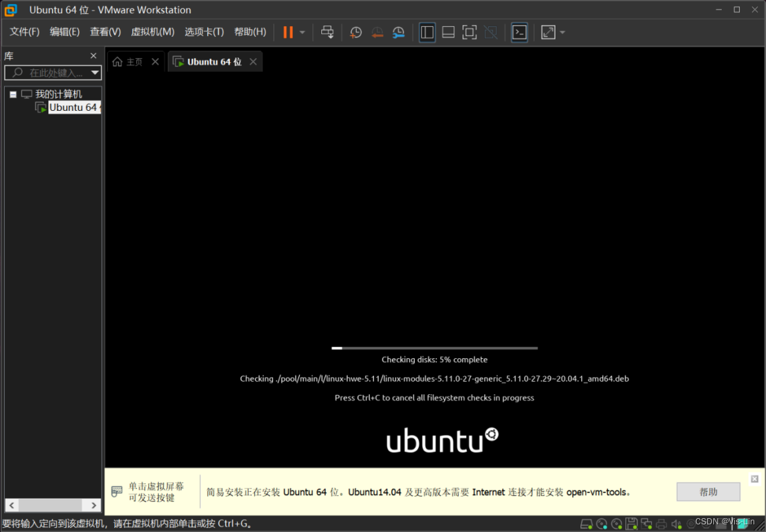Open the library search dropdown arrow
The height and width of the screenshot is (532, 766).
96,73
